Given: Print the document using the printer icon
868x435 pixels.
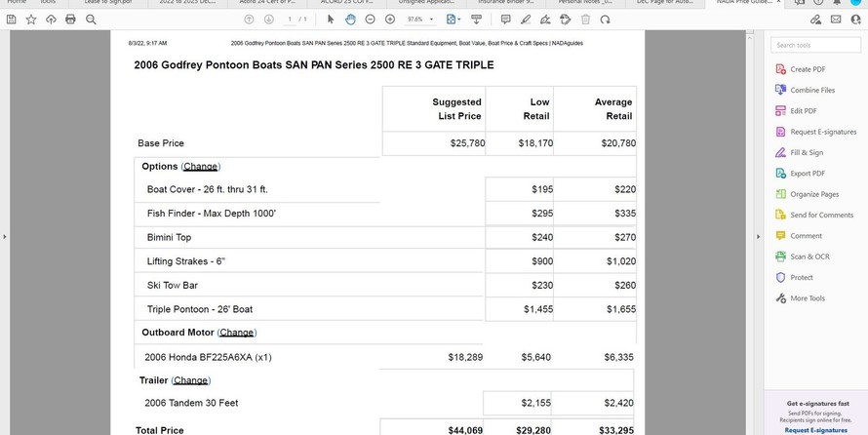Looking at the screenshot, I should (x=70, y=19).
